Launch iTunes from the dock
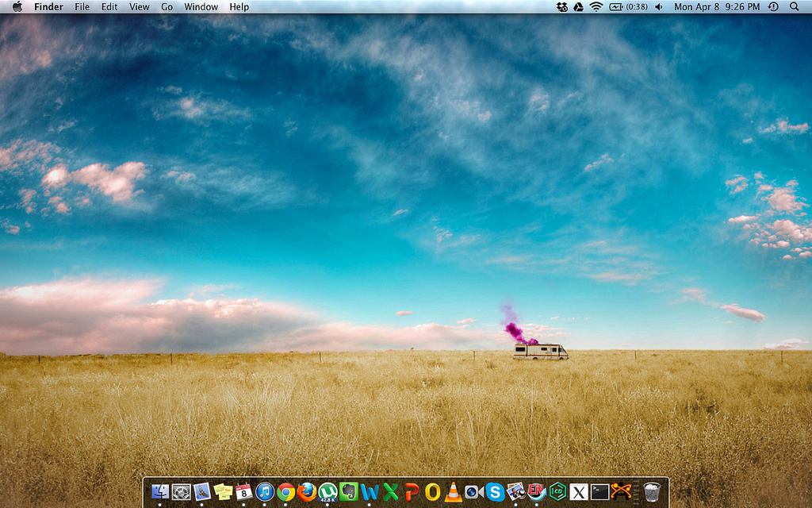Screen dimensions: 812x508 (x=265, y=491)
